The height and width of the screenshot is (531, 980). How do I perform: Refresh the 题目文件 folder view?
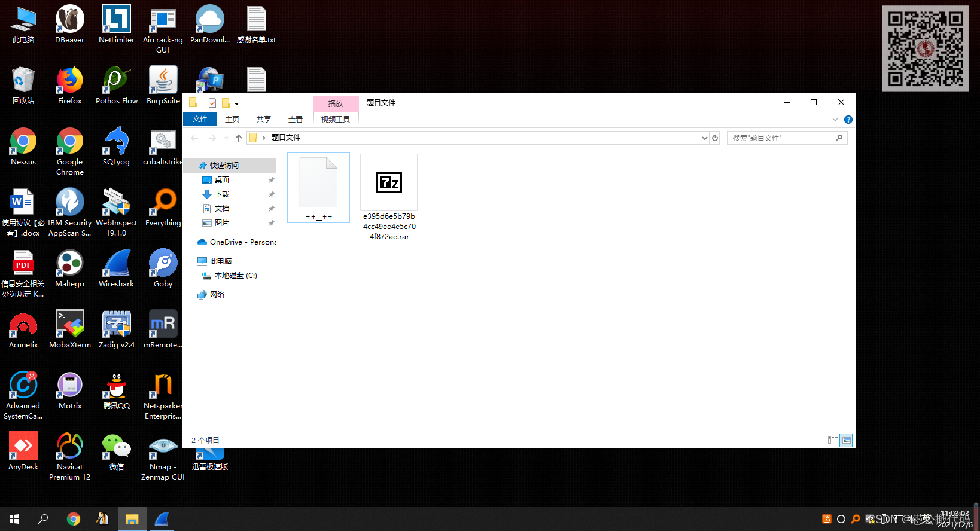tap(714, 138)
